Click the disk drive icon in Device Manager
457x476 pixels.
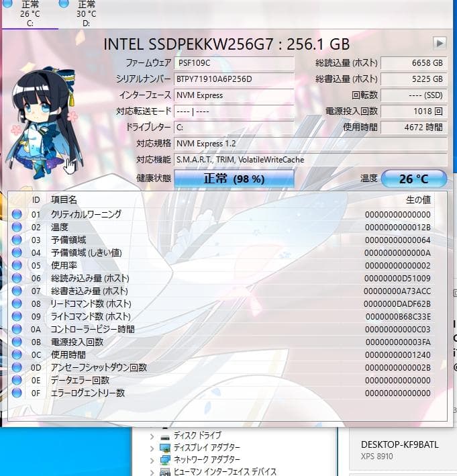pyautogui.click(x=165, y=437)
